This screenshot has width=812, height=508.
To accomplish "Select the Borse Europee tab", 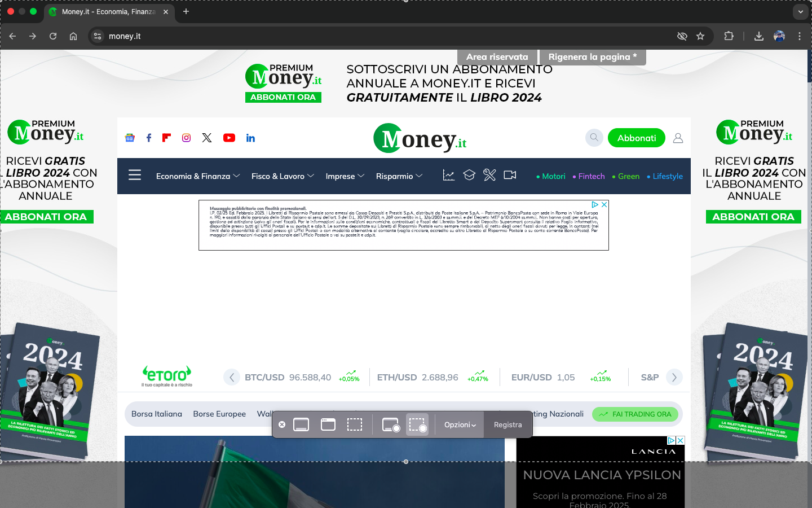I will pos(219,414).
